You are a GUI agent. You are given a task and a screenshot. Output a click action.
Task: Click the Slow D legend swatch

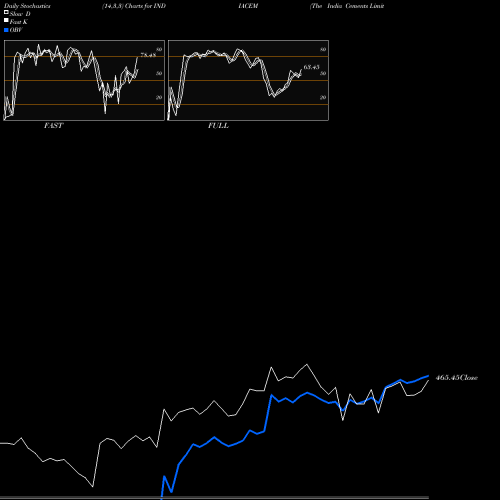(6, 13)
